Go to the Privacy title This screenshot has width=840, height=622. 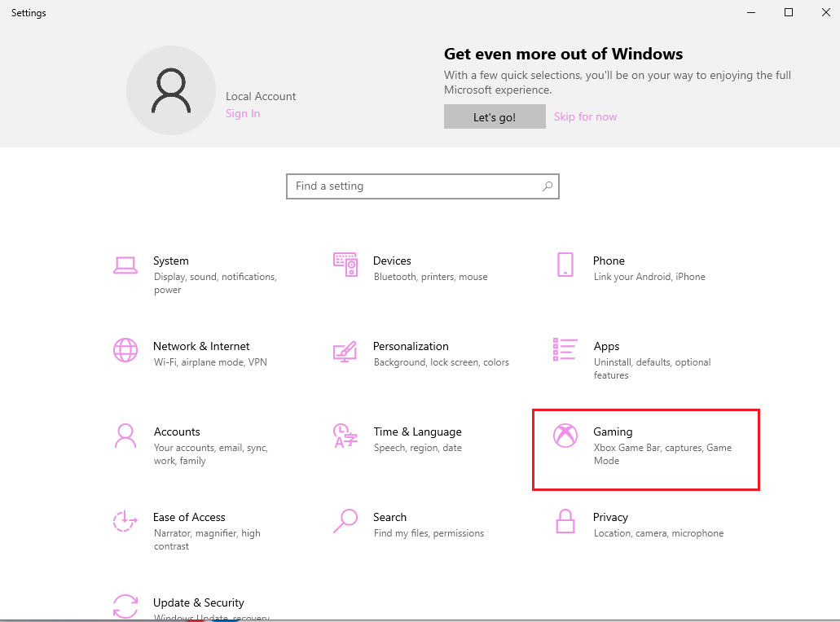click(x=610, y=518)
